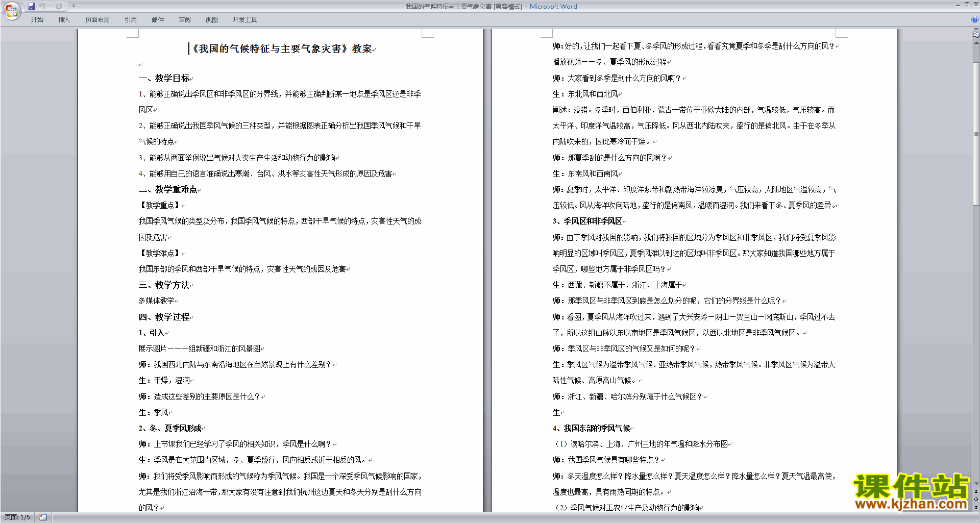Click objective 4、能够用自己的语言准确说出寒潮、台风、洪水
The image size is (980, 523).
pos(266,173)
